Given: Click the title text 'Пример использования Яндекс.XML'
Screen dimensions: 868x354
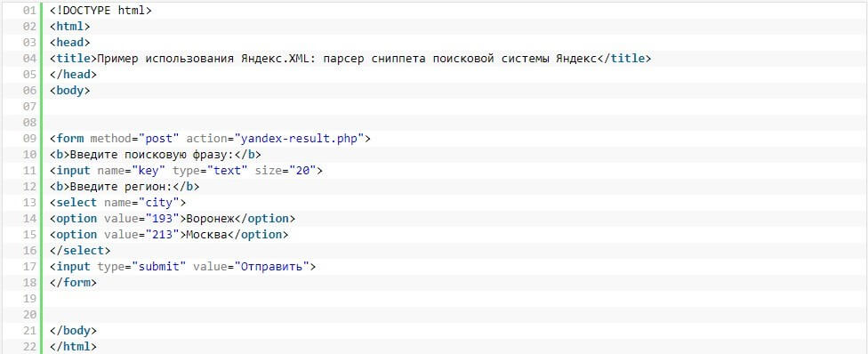Looking at the screenshot, I should tap(203, 59).
